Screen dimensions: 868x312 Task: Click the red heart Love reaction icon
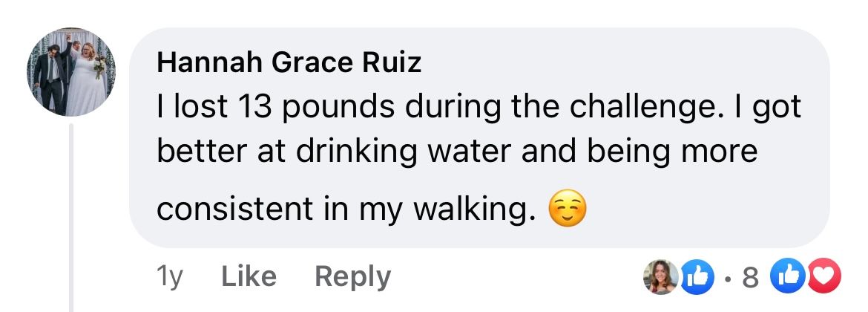click(823, 276)
